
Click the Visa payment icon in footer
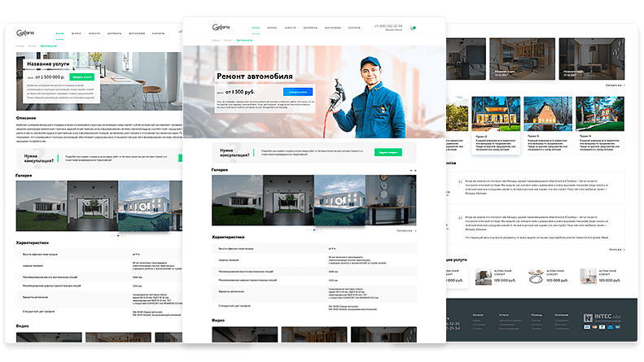click(587, 327)
